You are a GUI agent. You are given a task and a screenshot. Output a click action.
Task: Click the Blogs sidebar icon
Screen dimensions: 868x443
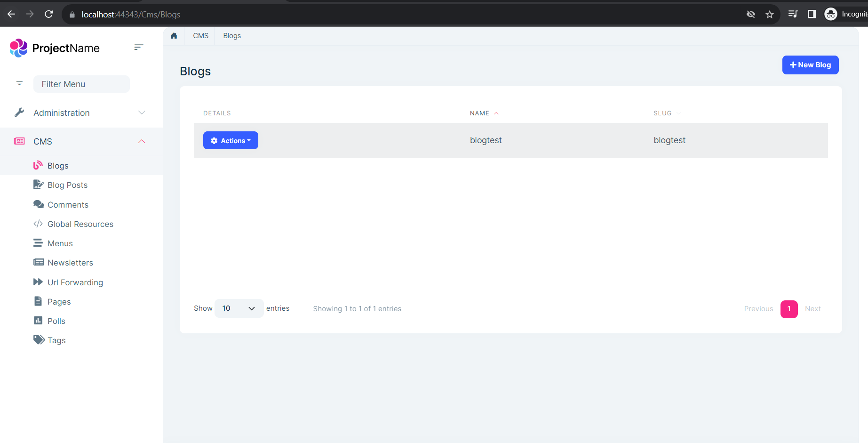[x=38, y=165]
